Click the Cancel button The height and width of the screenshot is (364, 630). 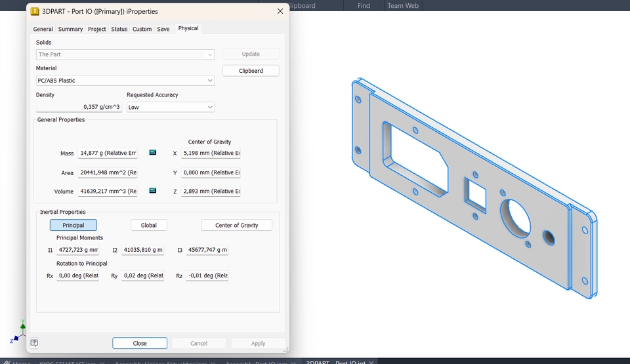coord(199,343)
